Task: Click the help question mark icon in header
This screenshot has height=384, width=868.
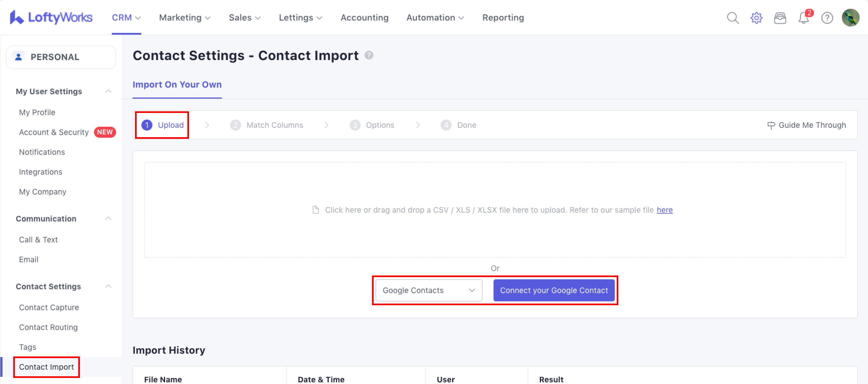Action: [827, 18]
